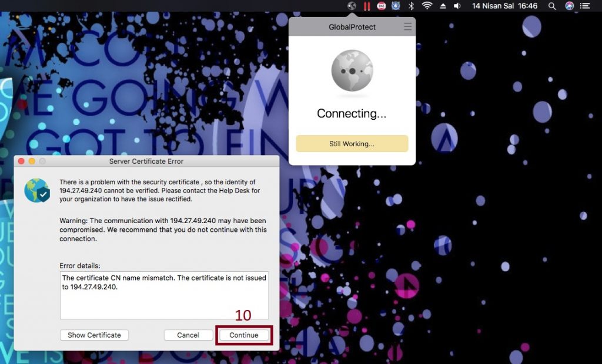Click the GlobalProtect globe icon in menu bar
This screenshot has width=602, height=364.
(x=352, y=6)
